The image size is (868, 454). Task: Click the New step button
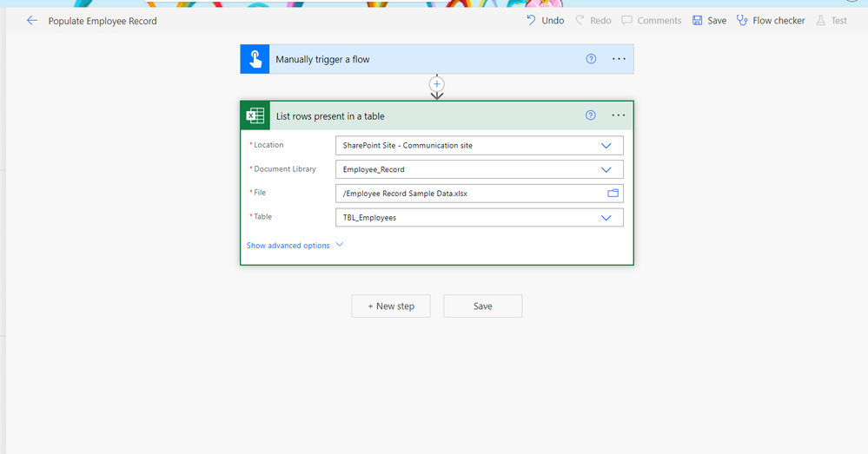click(391, 306)
